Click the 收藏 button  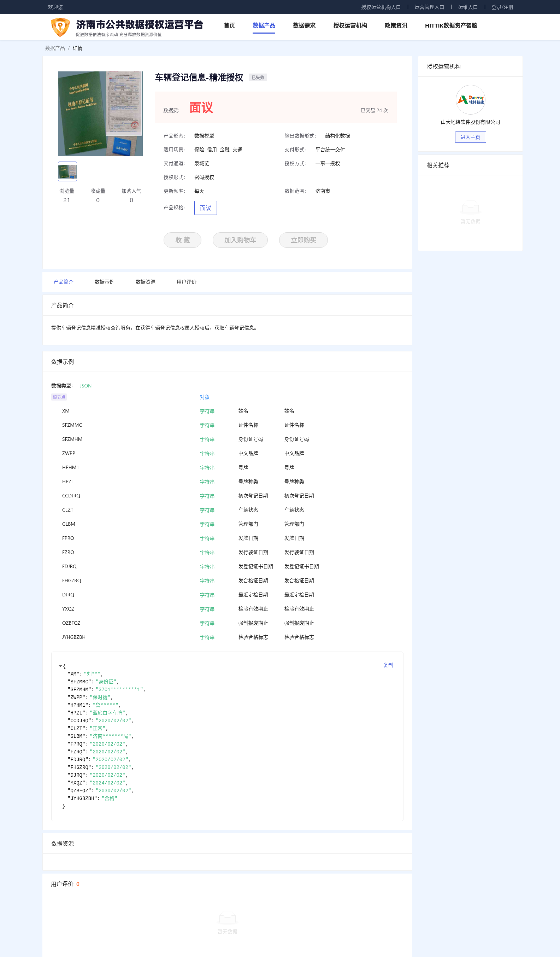tap(183, 240)
